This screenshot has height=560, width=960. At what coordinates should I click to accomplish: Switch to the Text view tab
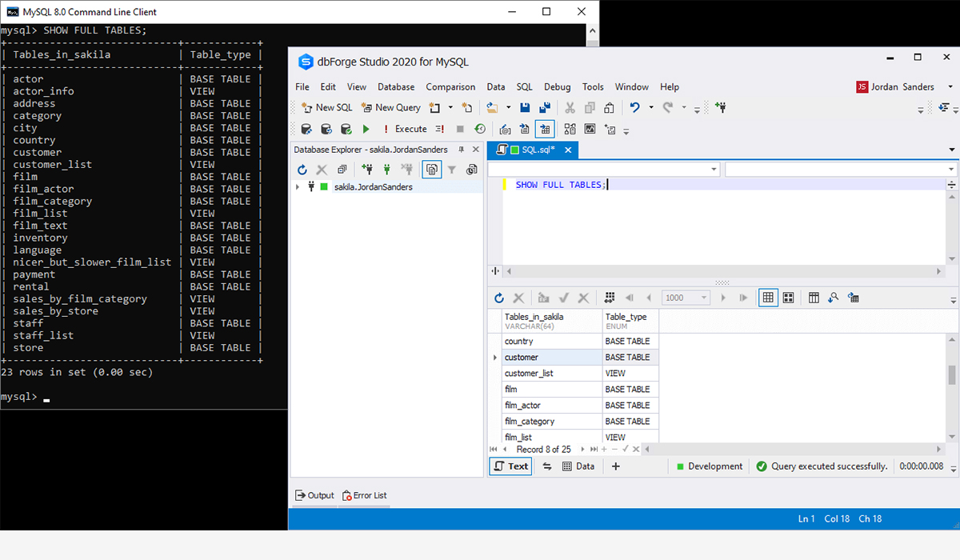510,466
